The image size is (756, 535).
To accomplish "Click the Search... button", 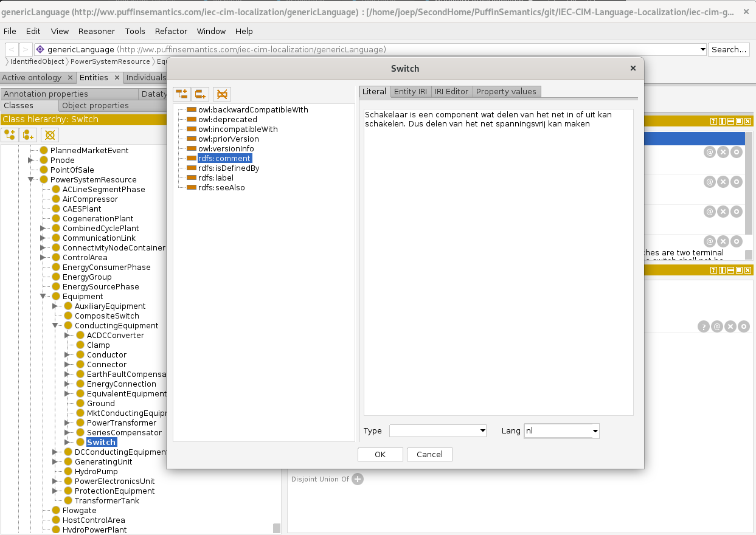I will [x=729, y=50].
